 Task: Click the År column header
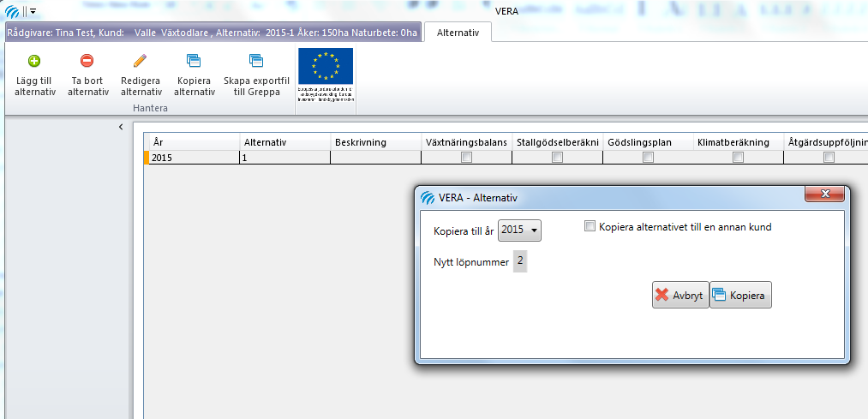tap(195, 142)
